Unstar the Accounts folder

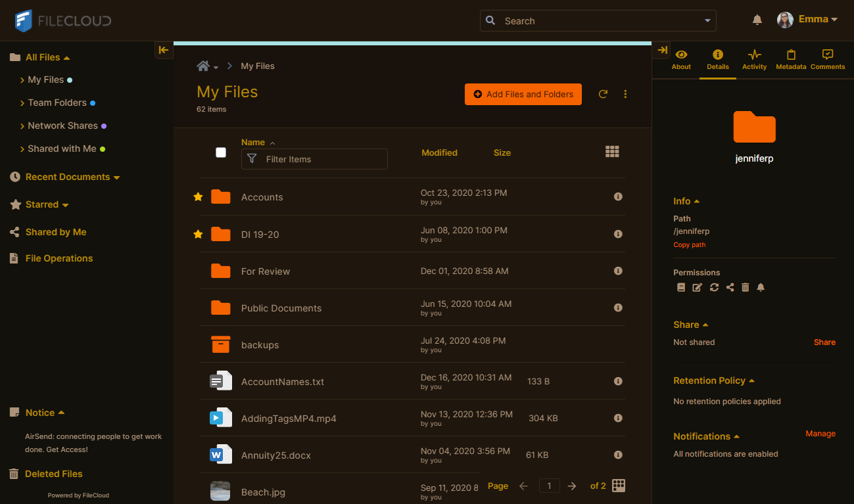tap(198, 196)
